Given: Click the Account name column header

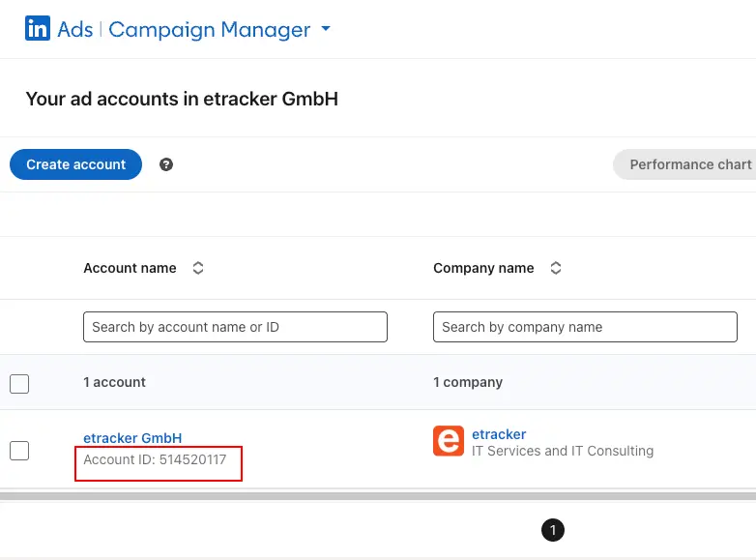Looking at the screenshot, I should [130, 269].
